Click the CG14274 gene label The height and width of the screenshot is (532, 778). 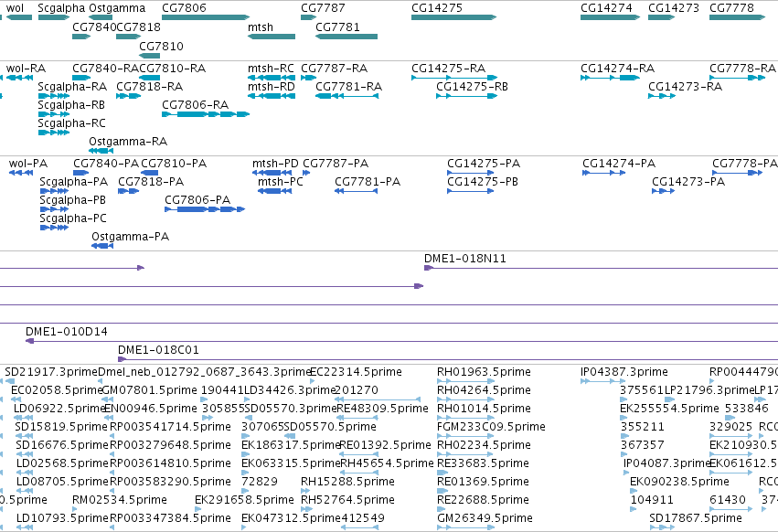[606, 8]
